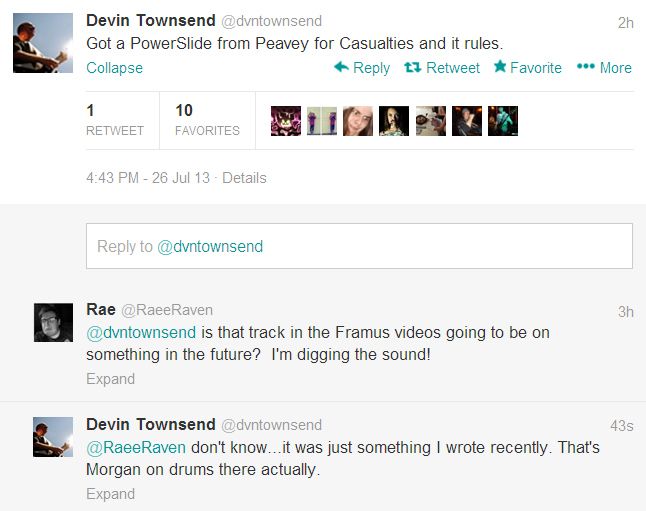
Task: Click the Reply to @dvntownsend input box
Action: (x=359, y=246)
